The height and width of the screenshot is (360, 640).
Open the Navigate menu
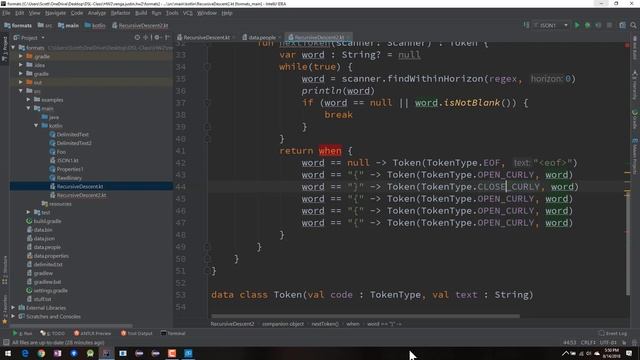coord(55,13)
